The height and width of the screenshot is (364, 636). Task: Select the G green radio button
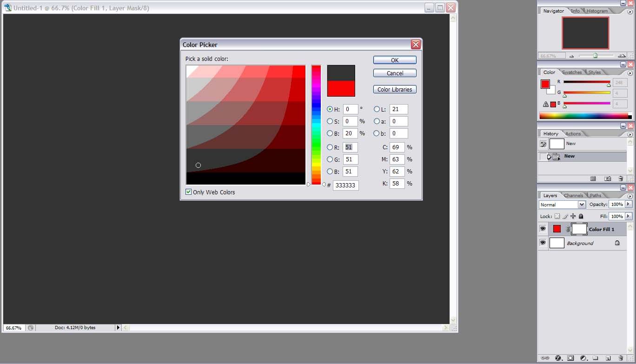click(x=330, y=159)
